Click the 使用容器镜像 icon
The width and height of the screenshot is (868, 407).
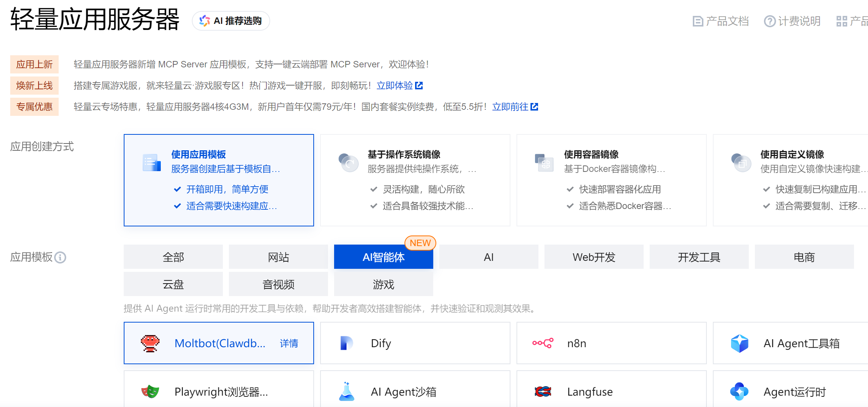(x=544, y=163)
